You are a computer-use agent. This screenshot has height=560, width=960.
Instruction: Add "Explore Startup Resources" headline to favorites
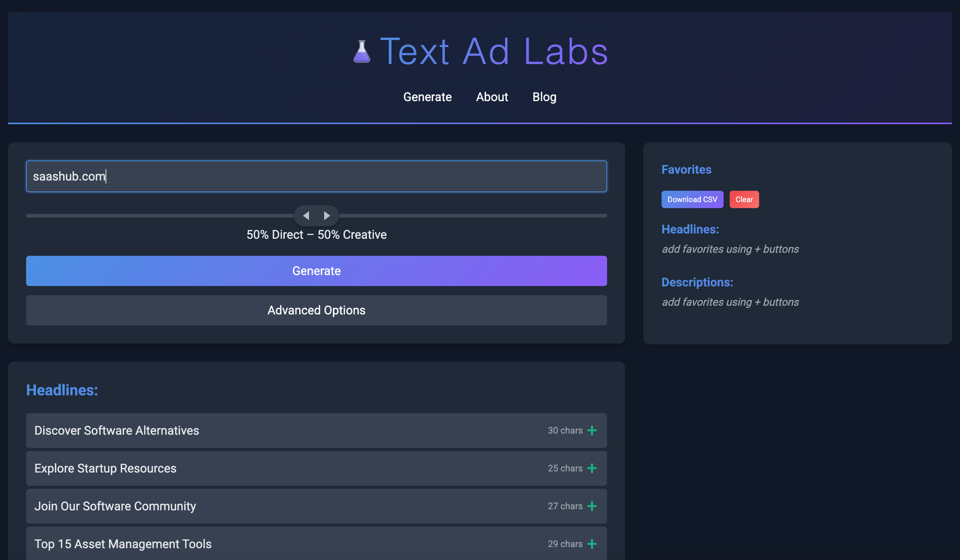coord(592,468)
